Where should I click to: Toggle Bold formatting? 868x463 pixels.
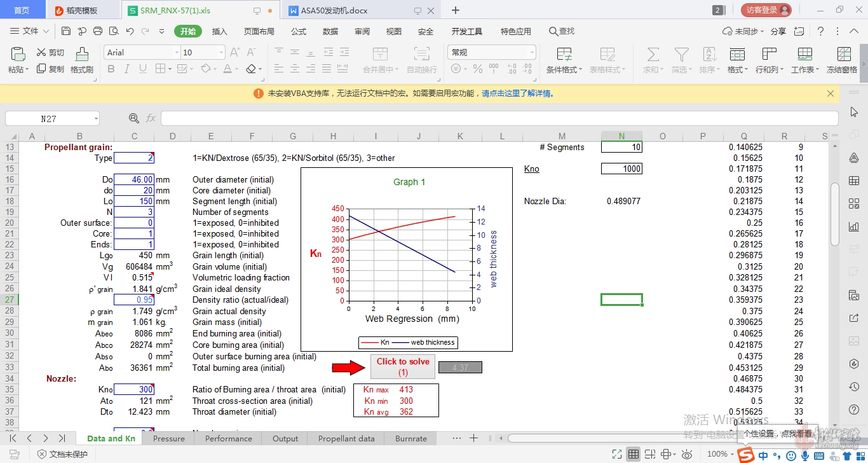111,69
